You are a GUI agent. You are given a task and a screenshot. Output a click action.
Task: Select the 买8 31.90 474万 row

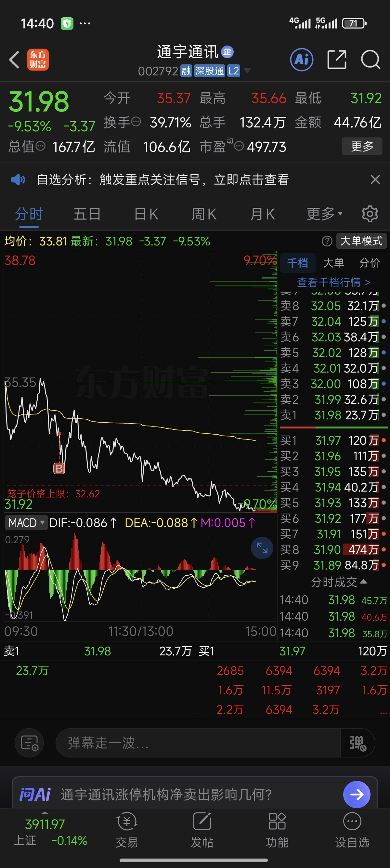(x=333, y=550)
